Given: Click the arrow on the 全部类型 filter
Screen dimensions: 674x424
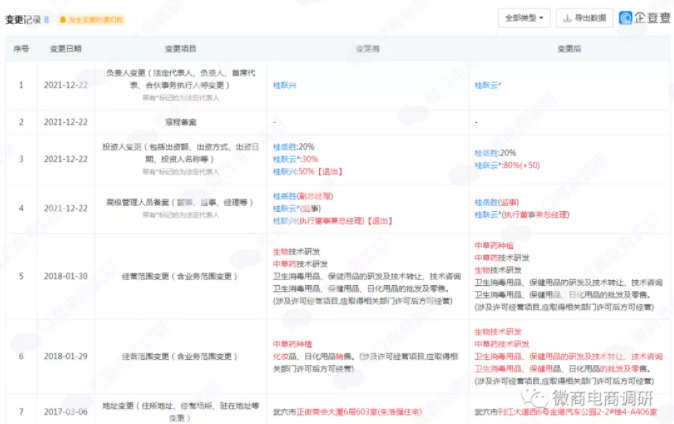Looking at the screenshot, I should coord(542,18).
